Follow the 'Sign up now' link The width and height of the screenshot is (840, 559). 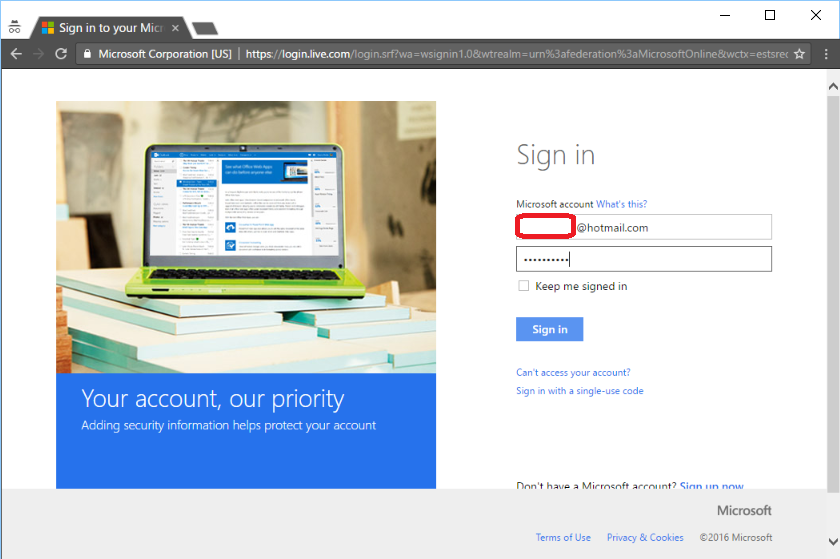(711, 485)
